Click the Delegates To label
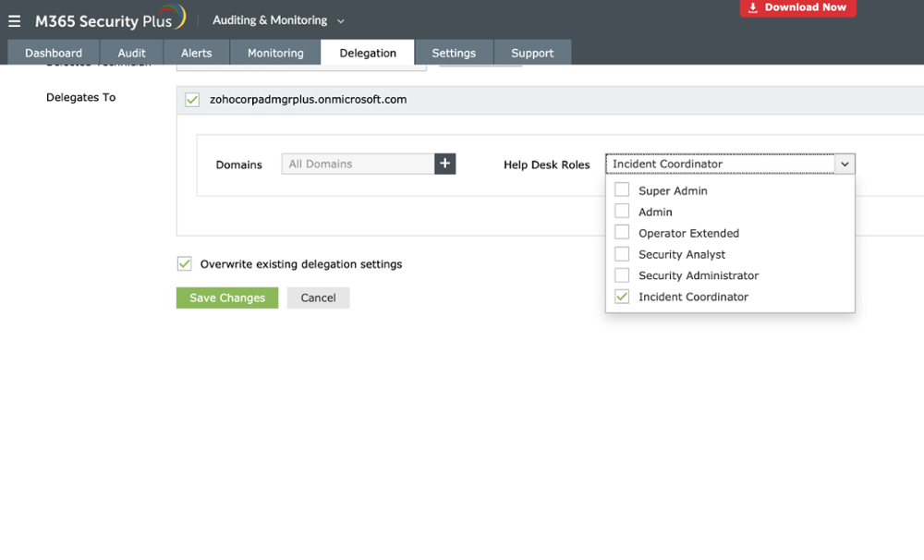The height and width of the screenshot is (560, 924). 80,97
